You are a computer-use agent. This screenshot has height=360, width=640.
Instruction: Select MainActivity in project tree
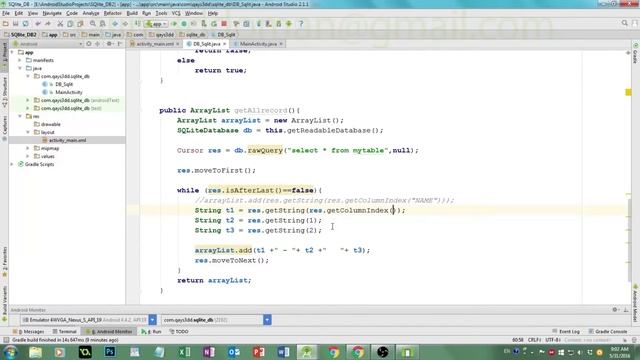click(x=69, y=92)
